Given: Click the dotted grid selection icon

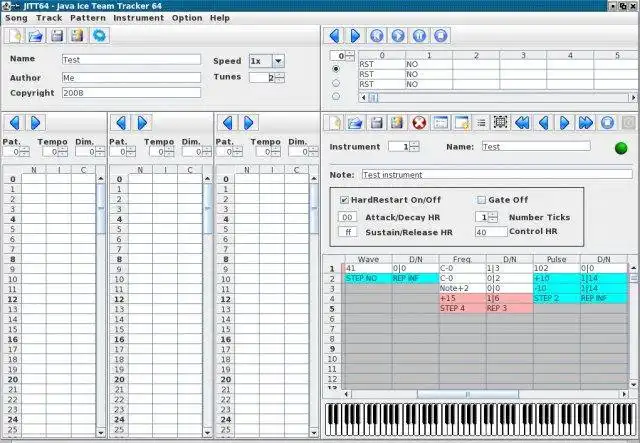Looking at the screenshot, I should [x=501, y=122].
